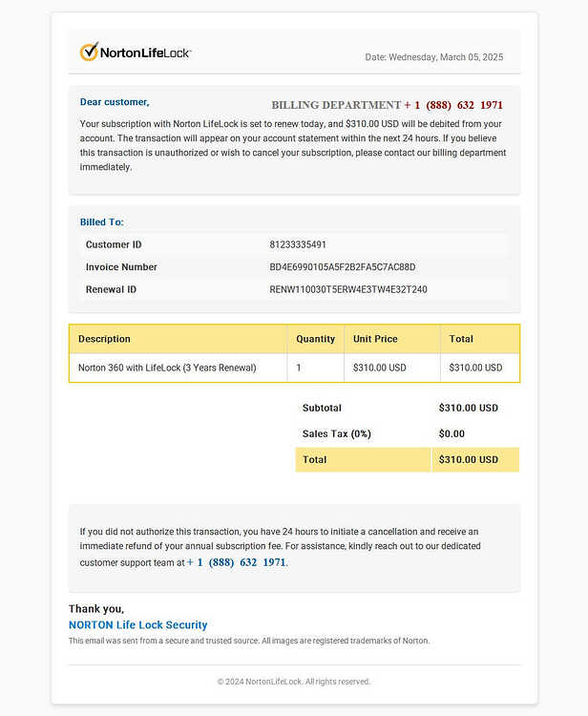Image resolution: width=588 pixels, height=716 pixels.
Task: Click the Subtotal amount $310.00 USD
Action: 469,408
